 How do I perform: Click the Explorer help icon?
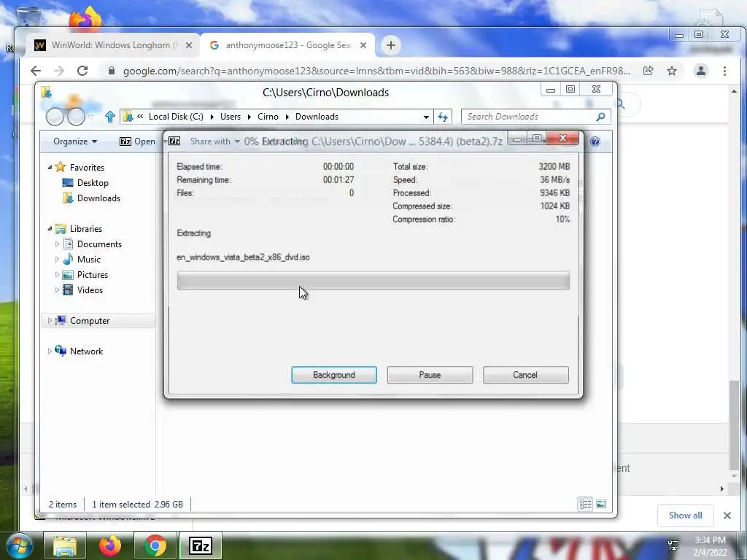tap(595, 141)
